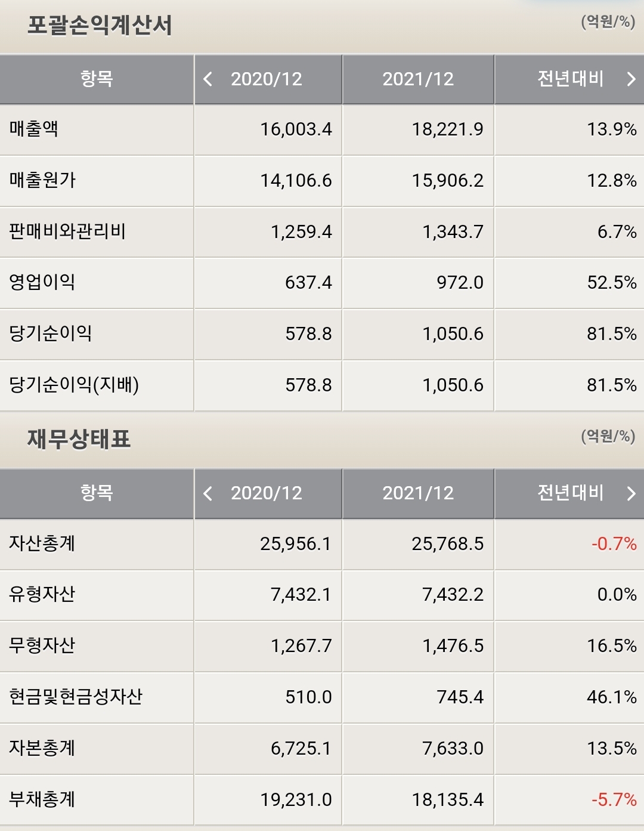Click the 항목 header cell of the income statement

click(97, 79)
